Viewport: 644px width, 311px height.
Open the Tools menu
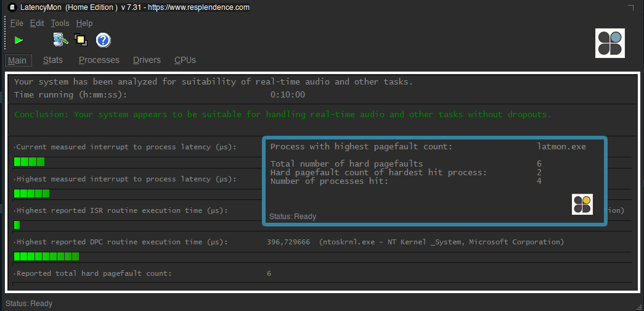(x=60, y=23)
